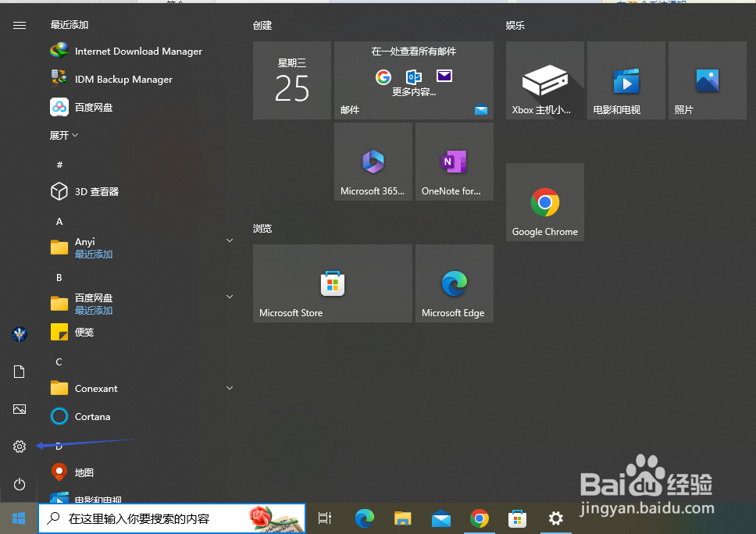The width and height of the screenshot is (756, 534).
Task: Open Edge from the taskbar
Action: [x=365, y=518]
